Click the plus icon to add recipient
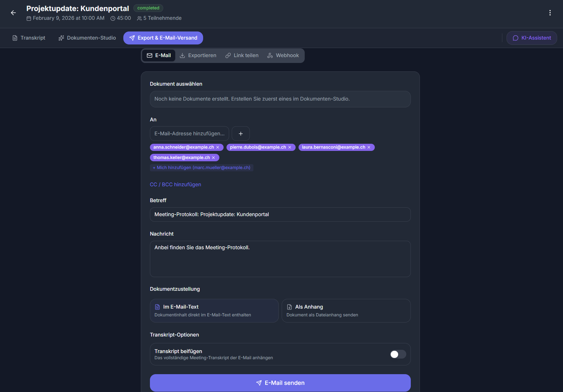The image size is (563, 392). [x=240, y=133]
